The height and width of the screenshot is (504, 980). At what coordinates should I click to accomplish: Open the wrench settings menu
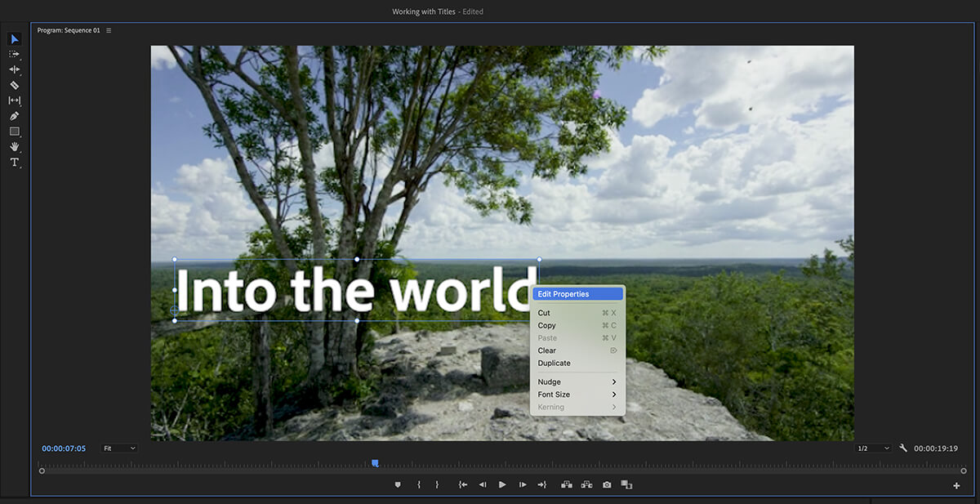point(903,448)
